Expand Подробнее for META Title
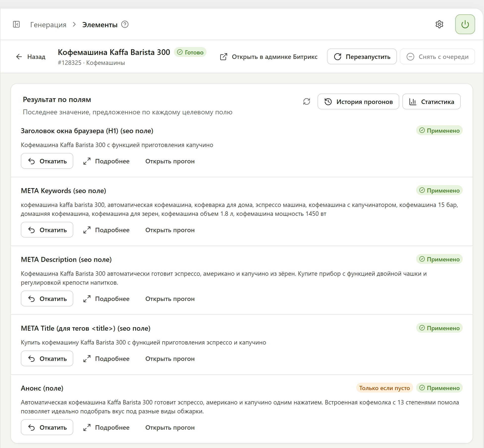Viewport: 484px width, 448px height. tap(106, 359)
